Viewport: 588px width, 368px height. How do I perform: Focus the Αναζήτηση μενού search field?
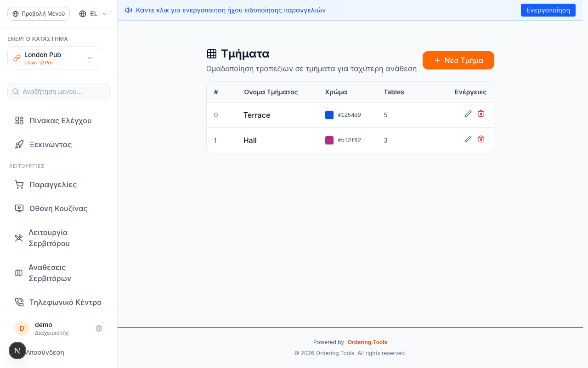[x=58, y=92]
